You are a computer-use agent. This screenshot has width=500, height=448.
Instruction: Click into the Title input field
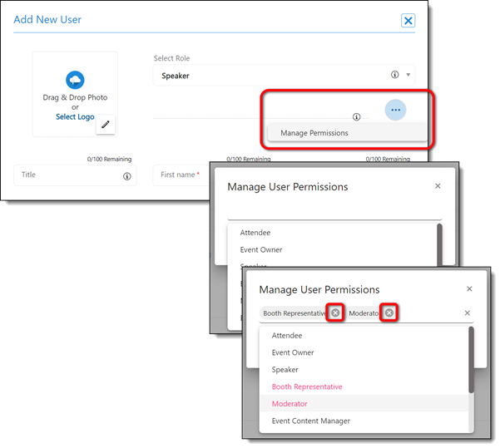tap(67, 175)
